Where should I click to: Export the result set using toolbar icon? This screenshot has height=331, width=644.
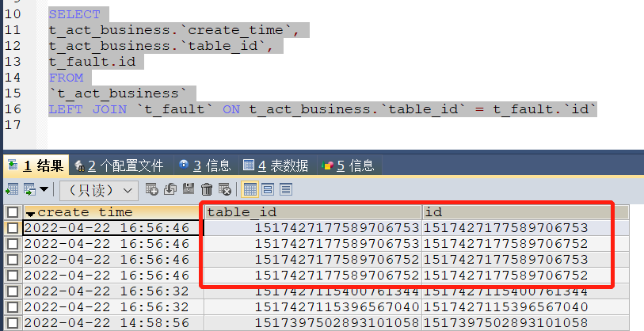coord(12,190)
